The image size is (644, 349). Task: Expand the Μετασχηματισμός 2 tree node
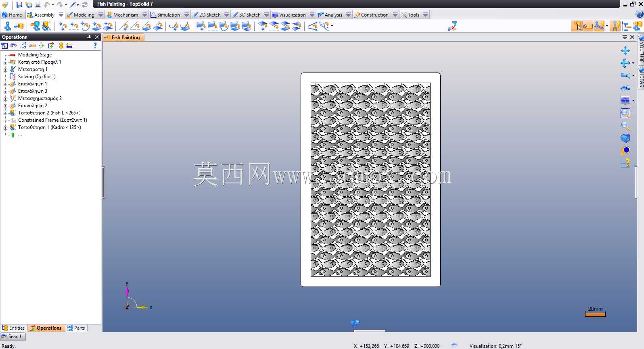6,98
